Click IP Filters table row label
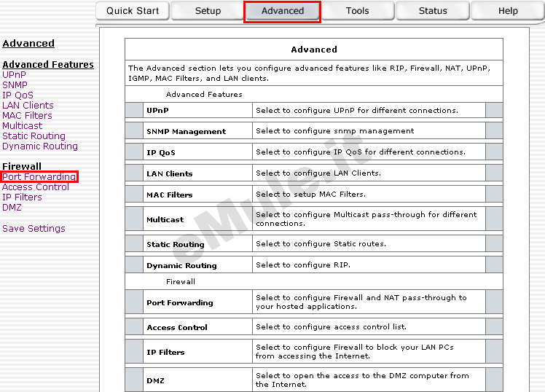Image resolution: width=545 pixels, height=392 pixels. (165, 353)
